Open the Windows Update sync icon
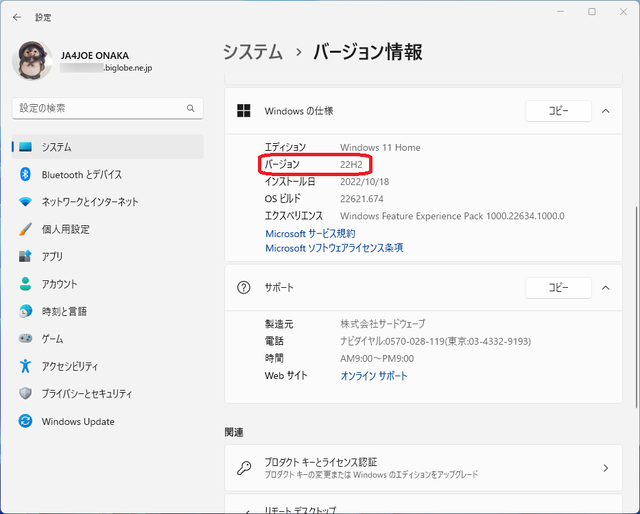The height and width of the screenshot is (514, 640). (x=25, y=421)
